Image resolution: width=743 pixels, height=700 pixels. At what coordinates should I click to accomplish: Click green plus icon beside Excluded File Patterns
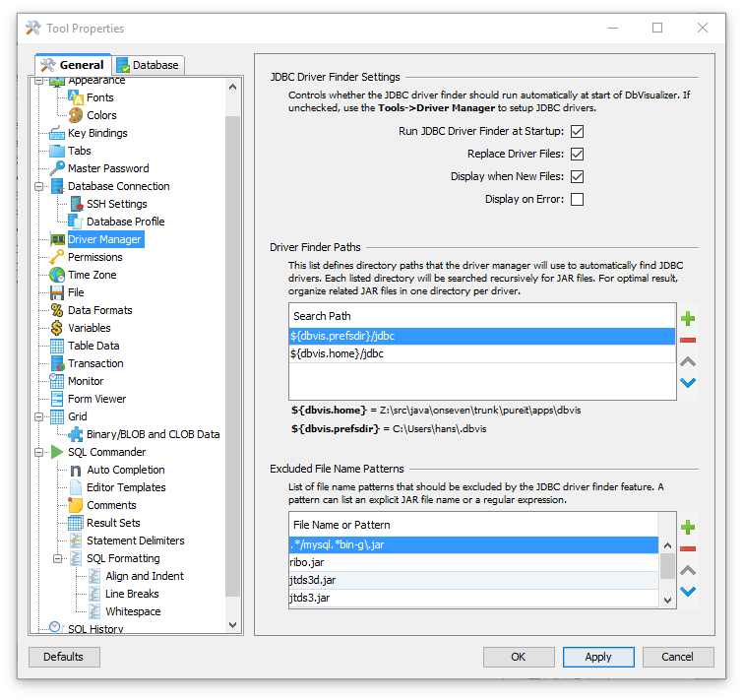point(688,527)
